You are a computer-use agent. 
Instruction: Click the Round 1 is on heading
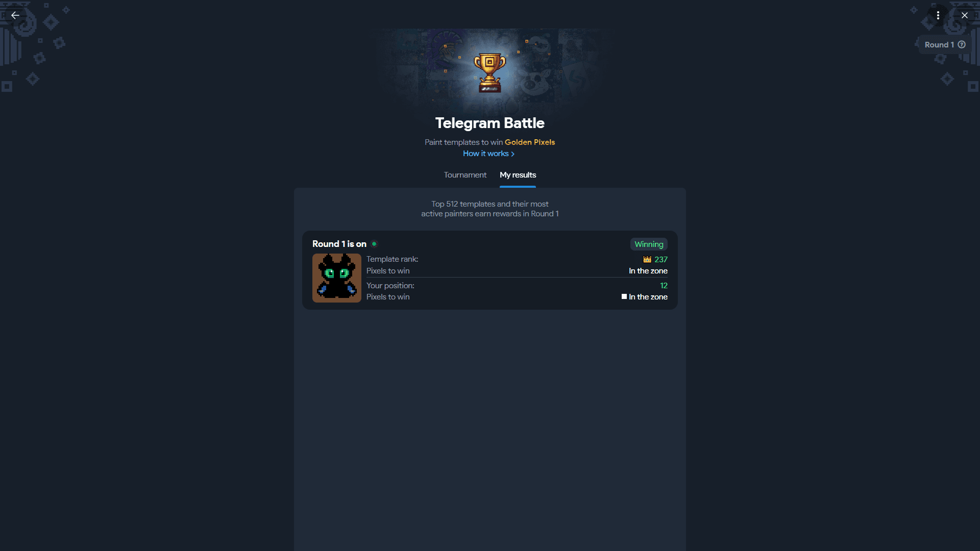pyautogui.click(x=339, y=244)
